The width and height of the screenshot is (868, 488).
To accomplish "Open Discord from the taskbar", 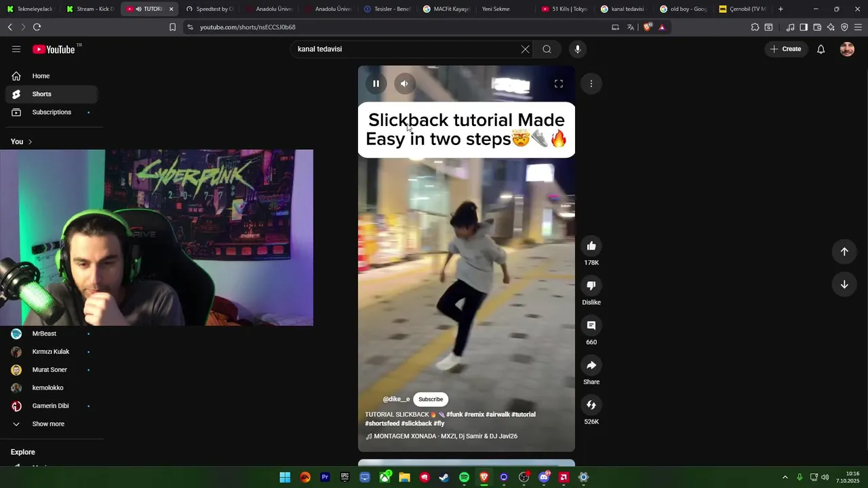I will 544,477.
